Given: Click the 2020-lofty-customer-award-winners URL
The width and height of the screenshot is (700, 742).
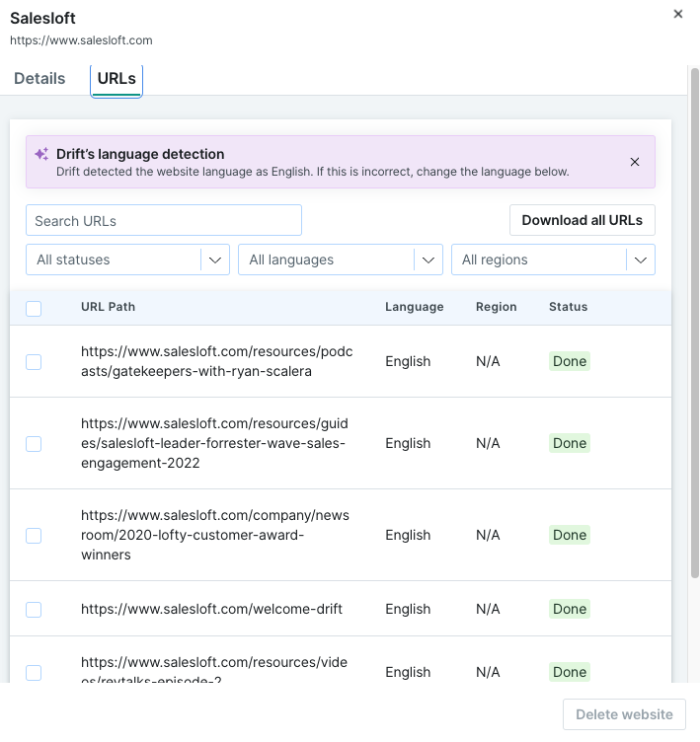Looking at the screenshot, I should pos(215,535).
